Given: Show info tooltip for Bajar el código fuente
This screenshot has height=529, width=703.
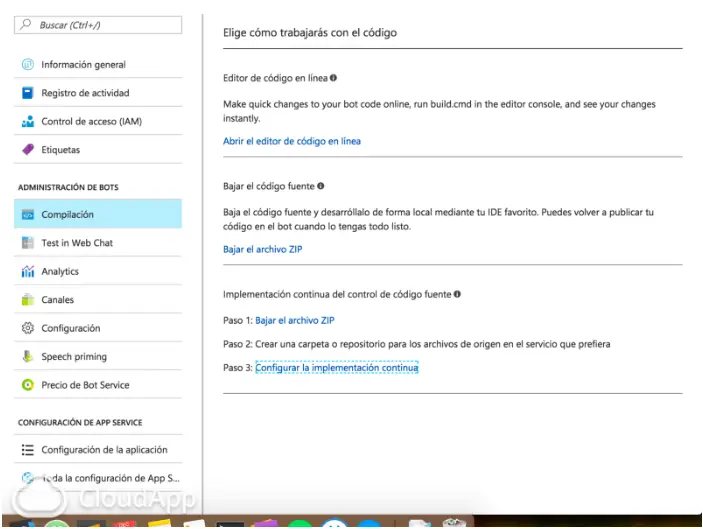Looking at the screenshot, I should pyautogui.click(x=321, y=186).
